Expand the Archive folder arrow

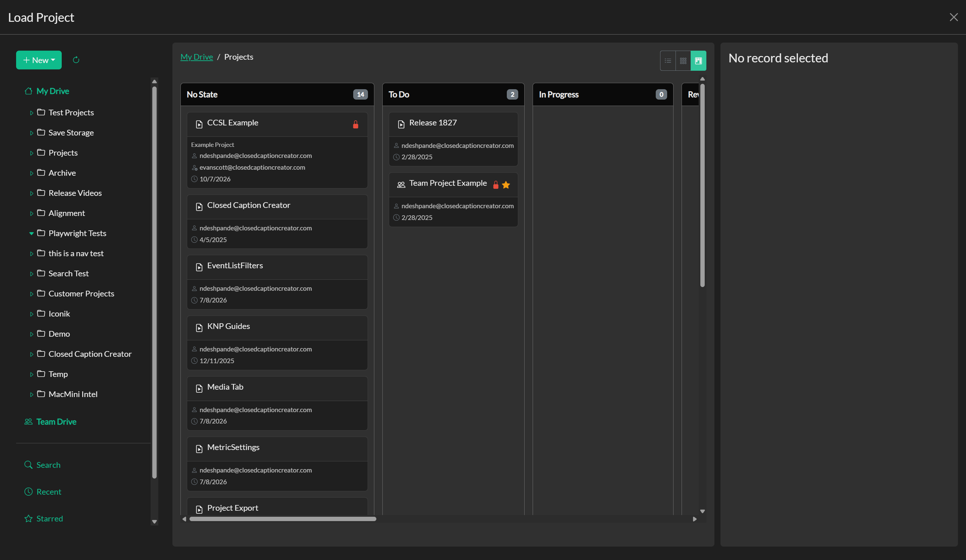32,173
